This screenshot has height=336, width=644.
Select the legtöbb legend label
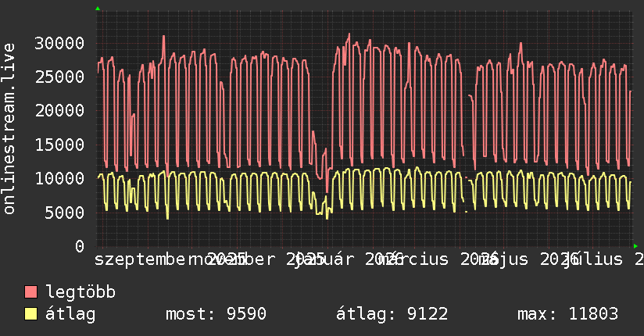pos(80,292)
